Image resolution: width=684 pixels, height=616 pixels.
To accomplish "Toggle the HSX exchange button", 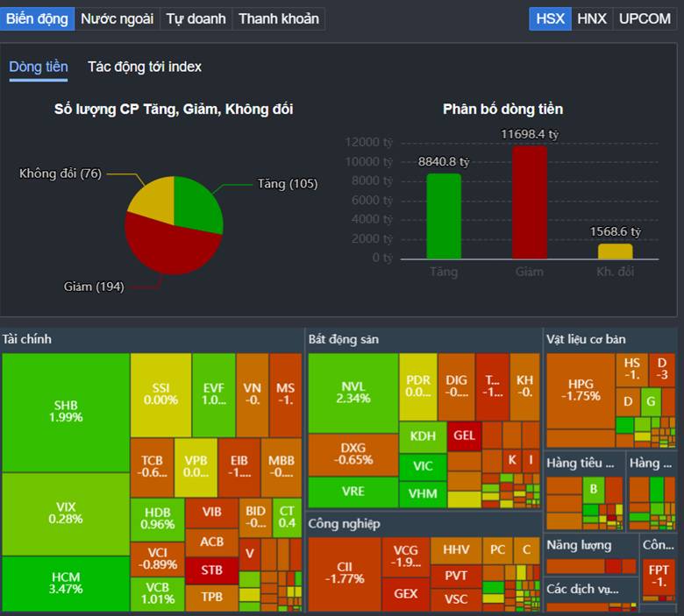I will (x=550, y=18).
